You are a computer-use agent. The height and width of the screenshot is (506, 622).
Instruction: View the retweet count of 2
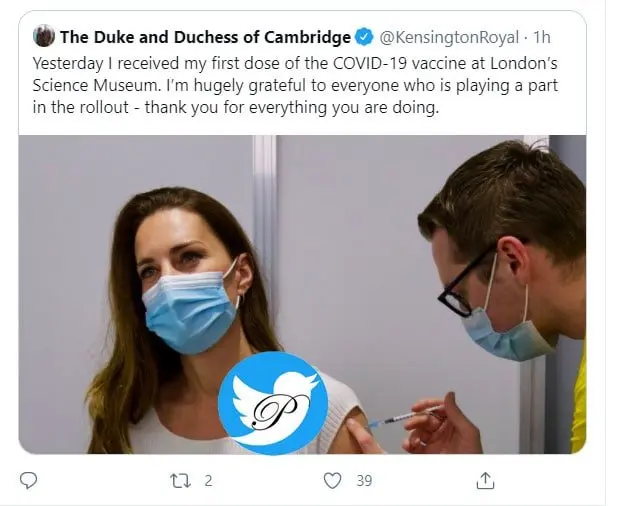click(x=208, y=480)
